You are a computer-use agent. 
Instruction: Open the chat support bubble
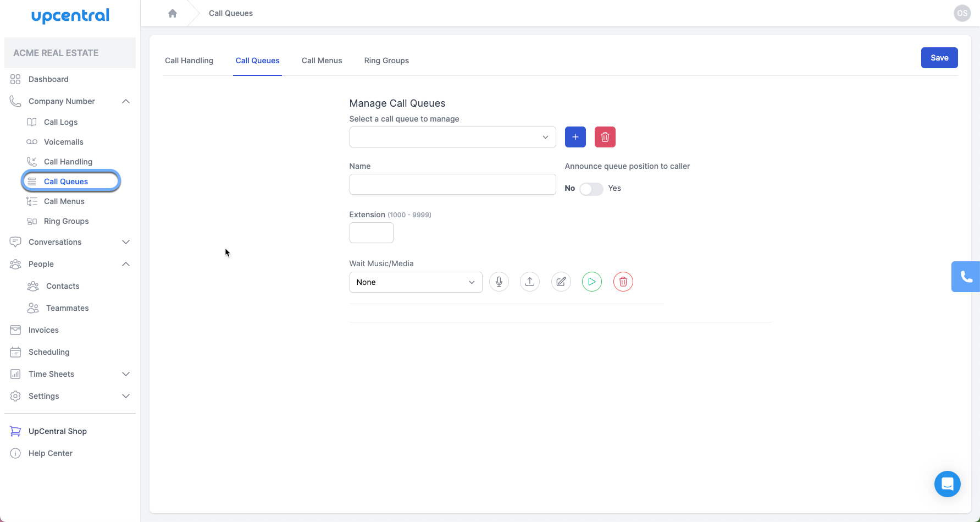(947, 484)
